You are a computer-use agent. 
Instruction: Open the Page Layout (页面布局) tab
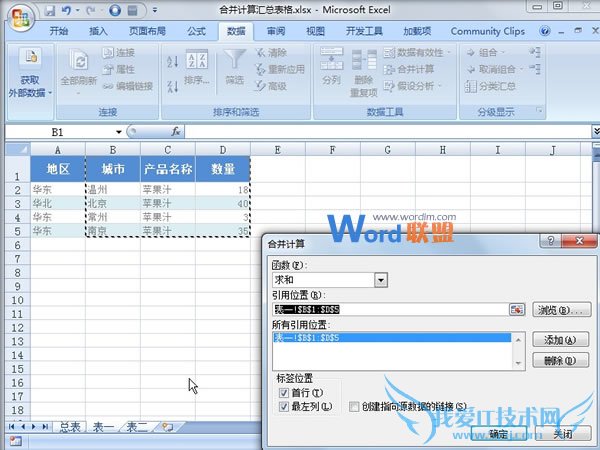147,31
